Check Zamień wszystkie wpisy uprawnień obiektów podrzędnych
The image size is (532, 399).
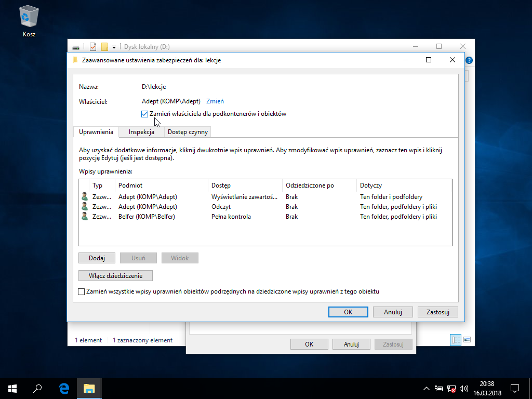82,292
